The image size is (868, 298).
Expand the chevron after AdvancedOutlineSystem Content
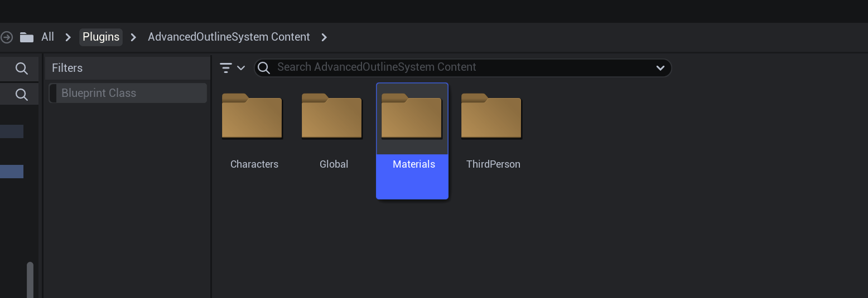325,37
